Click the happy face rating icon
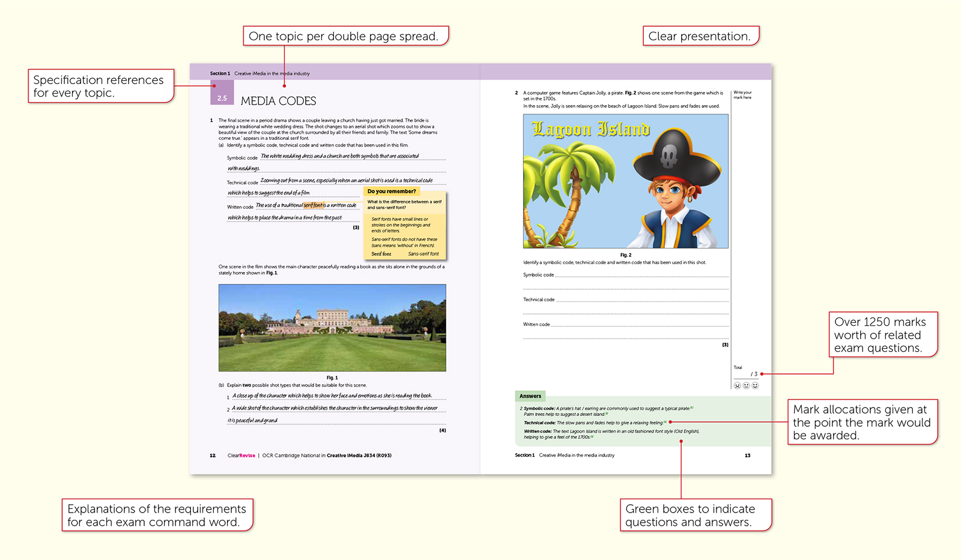 click(x=755, y=385)
